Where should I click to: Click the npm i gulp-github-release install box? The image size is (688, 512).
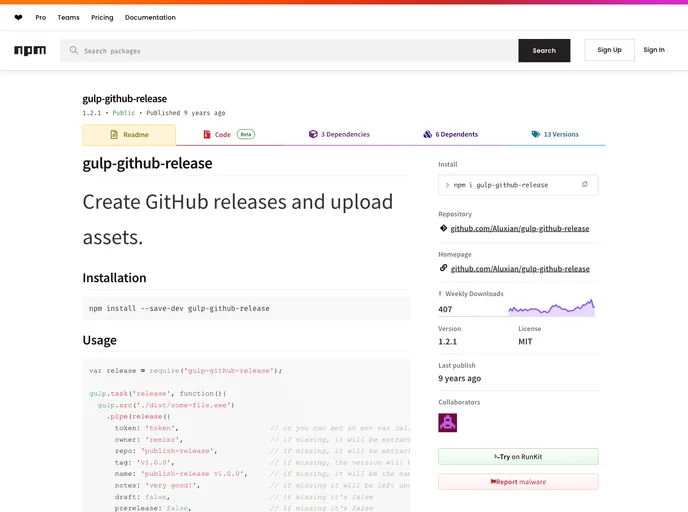pyautogui.click(x=518, y=185)
